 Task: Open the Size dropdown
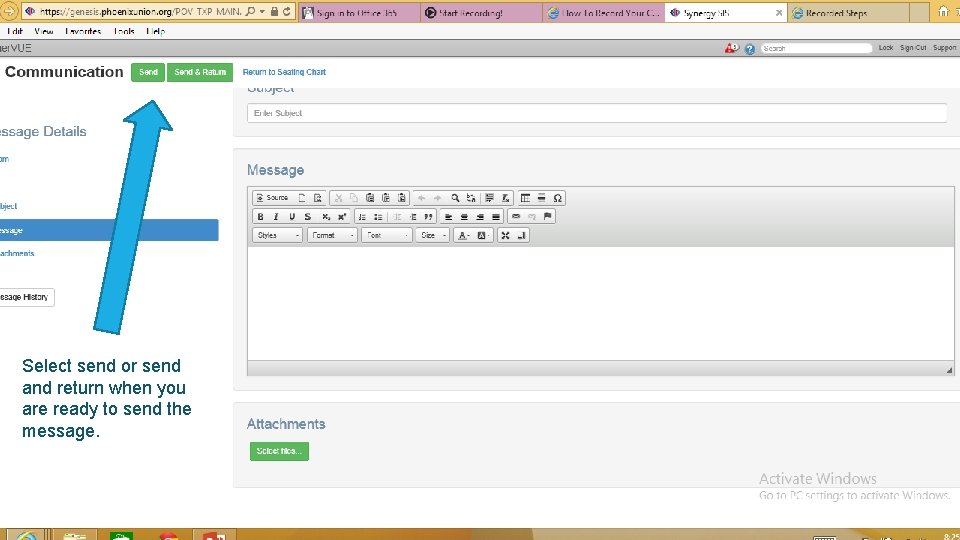432,235
